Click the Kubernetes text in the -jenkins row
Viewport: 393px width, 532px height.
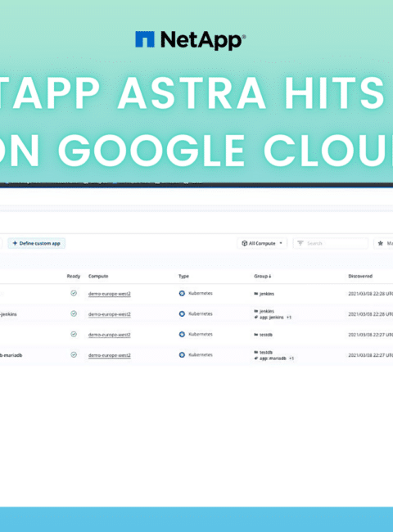pyautogui.click(x=201, y=313)
